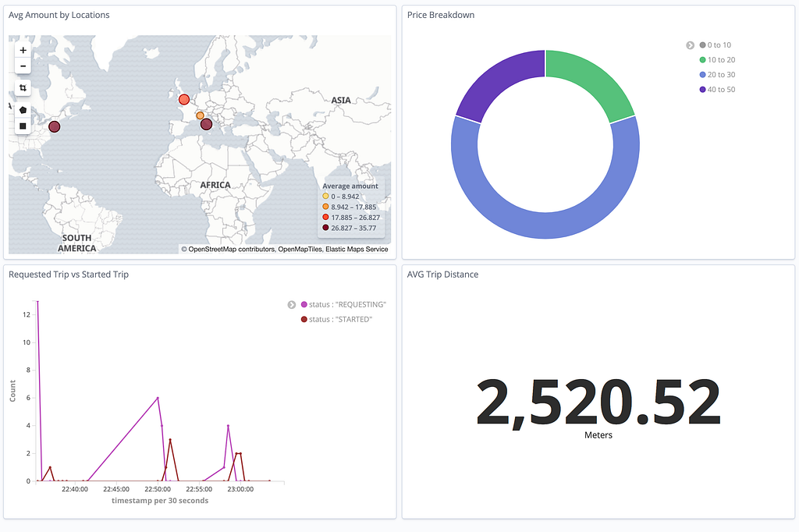The height and width of the screenshot is (532, 799).
Task: Click the 22:50:00 x-axis tick label
Action: [158, 489]
